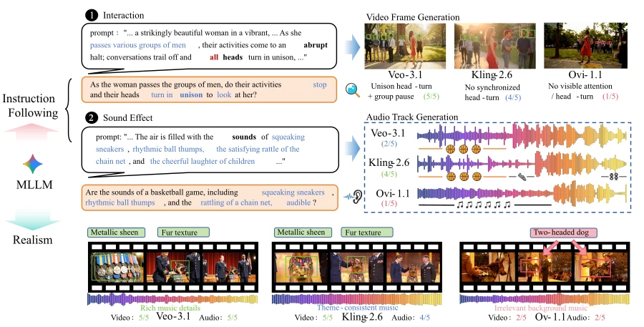This screenshot has width=644, height=327.
Task: Click the Realism label
Action: coord(32,240)
